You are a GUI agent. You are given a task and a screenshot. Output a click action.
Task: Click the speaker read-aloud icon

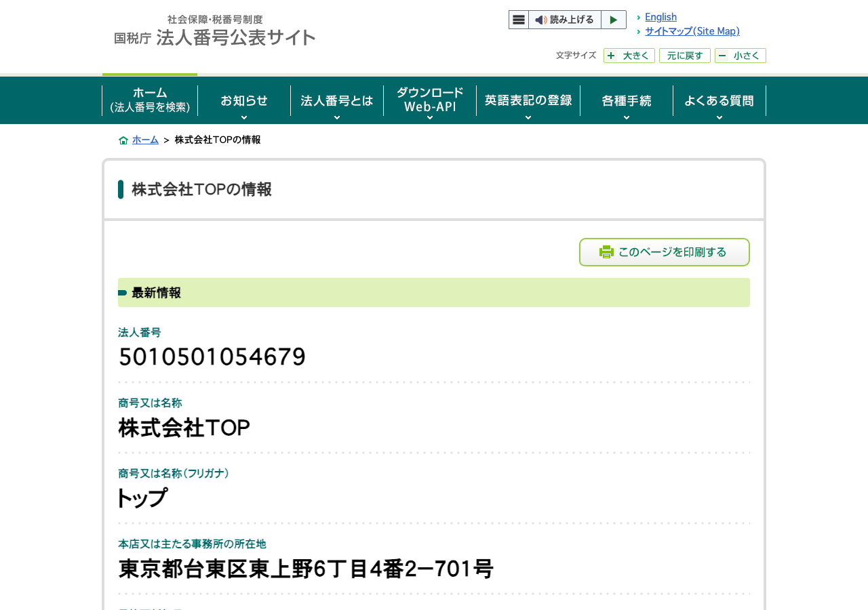[x=540, y=20]
